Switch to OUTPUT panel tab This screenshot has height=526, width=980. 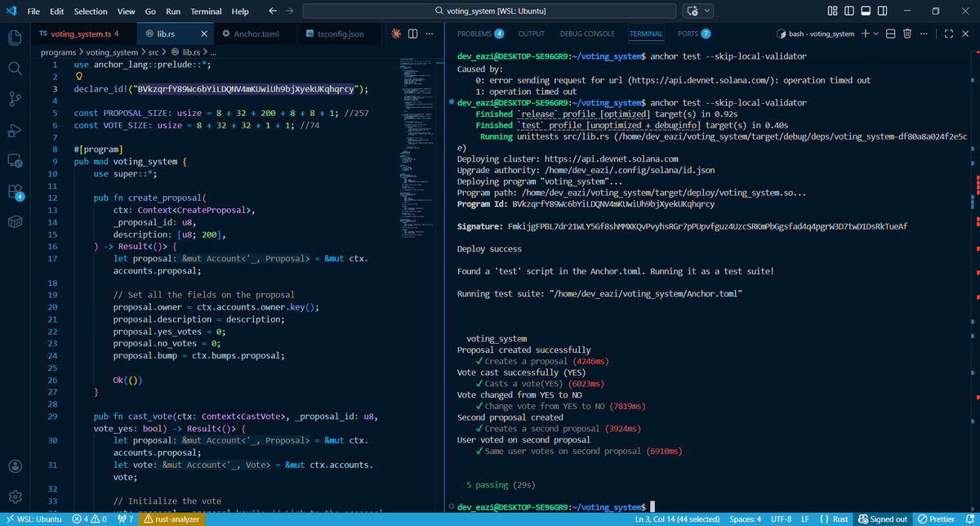(x=531, y=33)
